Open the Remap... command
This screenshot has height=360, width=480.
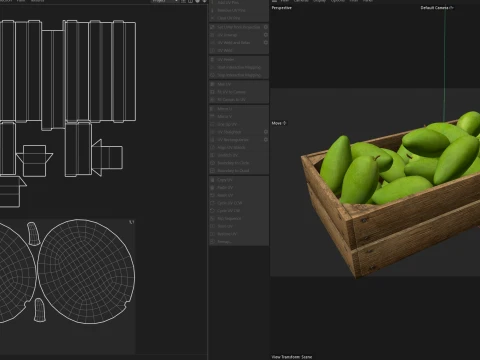tap(238, 242)
